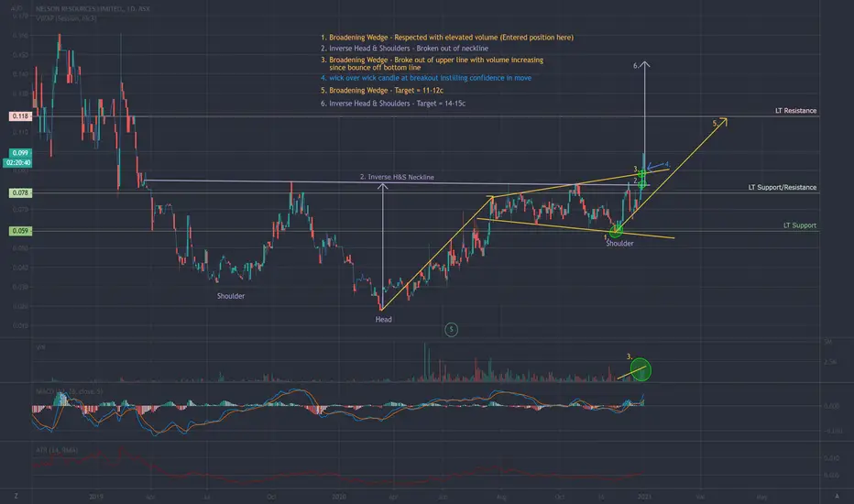Click the 0.118 price label

coord(21,116)
